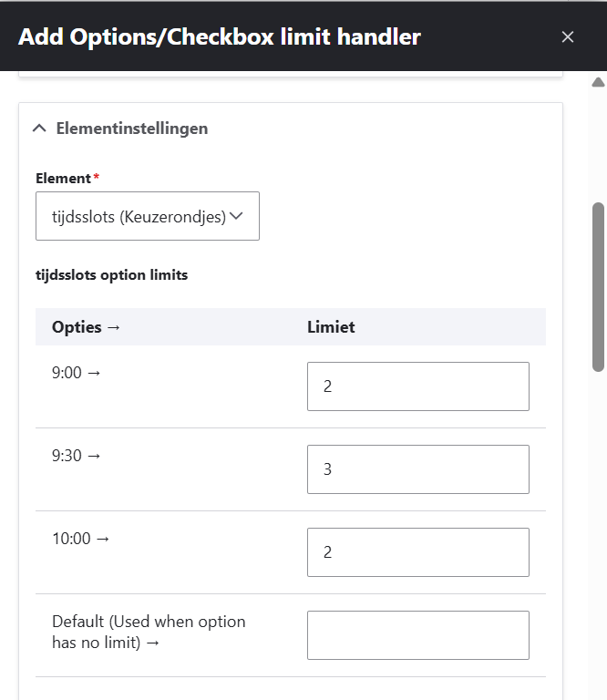
Task: Click the scroll up arrow
Action: click(x=599, y=83)
